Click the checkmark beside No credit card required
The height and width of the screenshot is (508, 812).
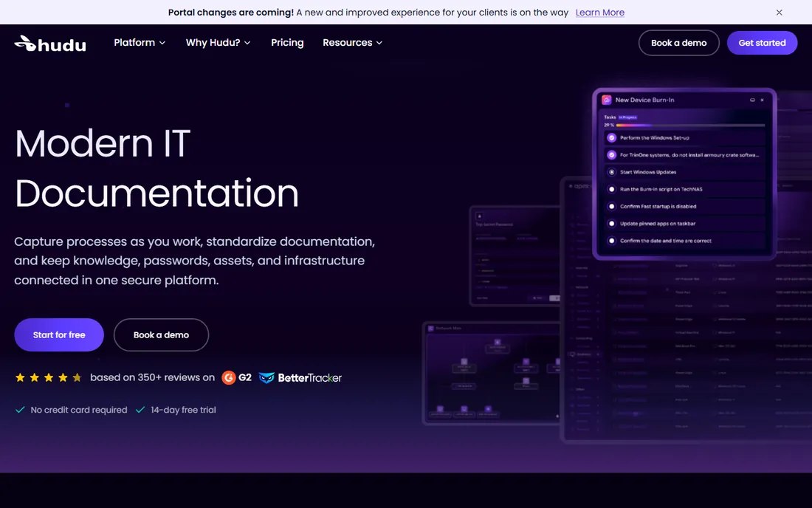point(20,410)
